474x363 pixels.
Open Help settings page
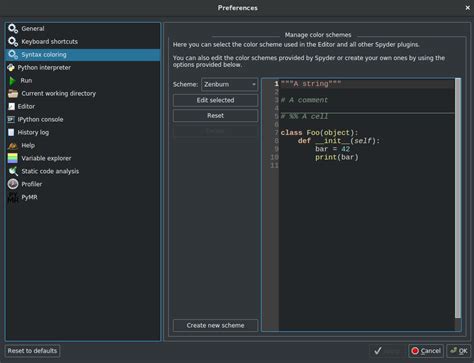[x=83, y=145]
